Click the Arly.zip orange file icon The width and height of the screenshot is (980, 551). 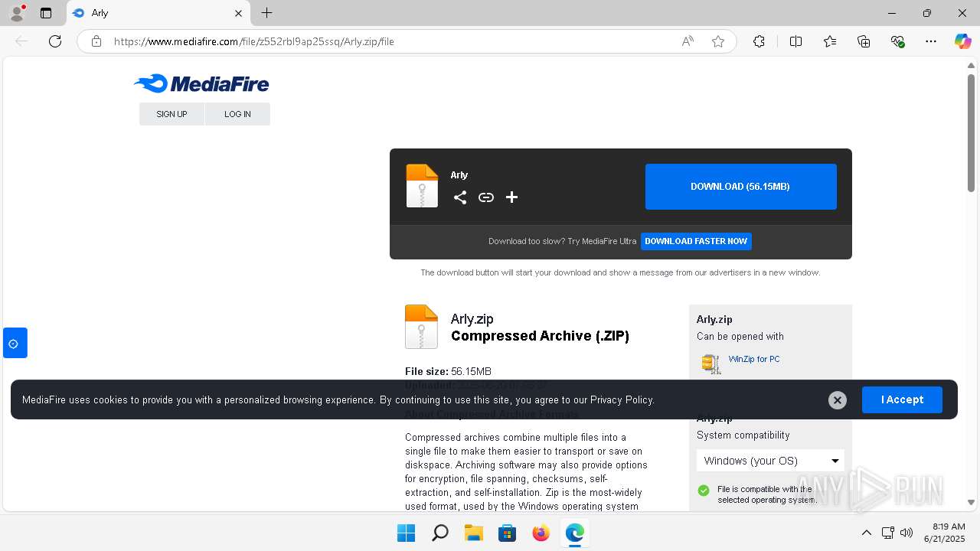click(x=421, y=327)
